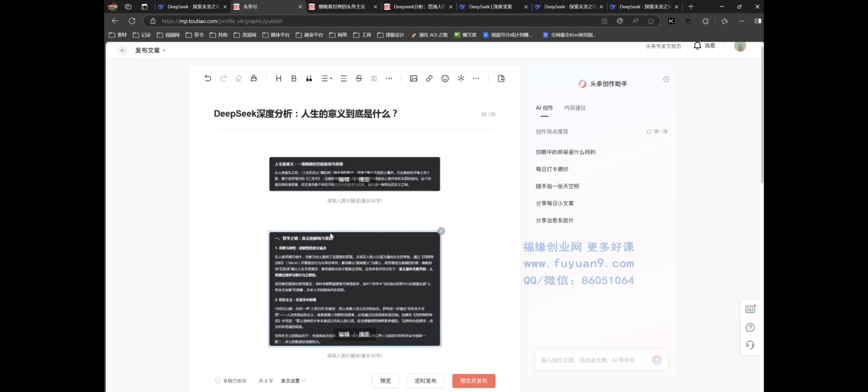Toggle bold formatting with B icon
This screenshot has height=392, width=868.
(294, 79)
